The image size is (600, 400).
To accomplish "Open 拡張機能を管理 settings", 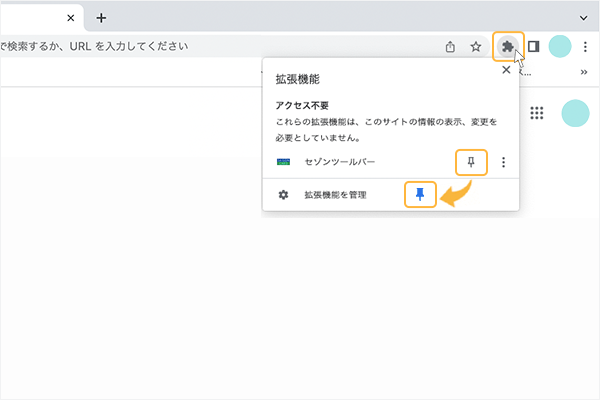I will 335,194.
